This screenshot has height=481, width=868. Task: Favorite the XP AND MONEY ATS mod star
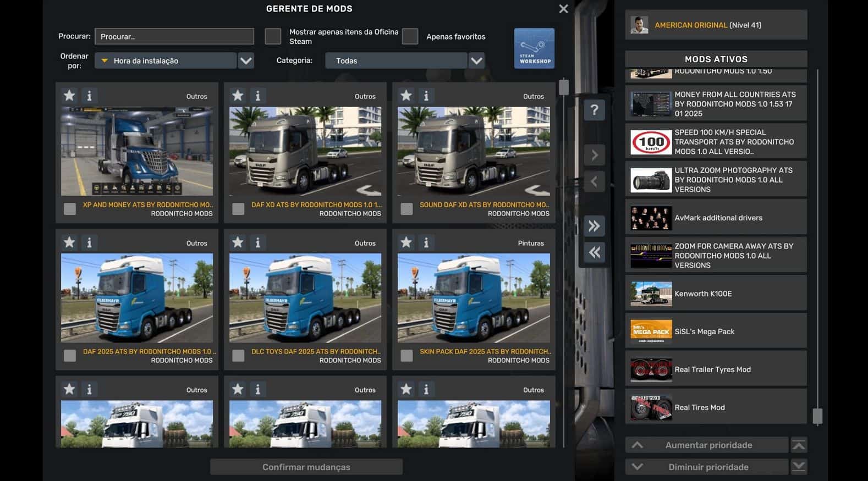69,96
